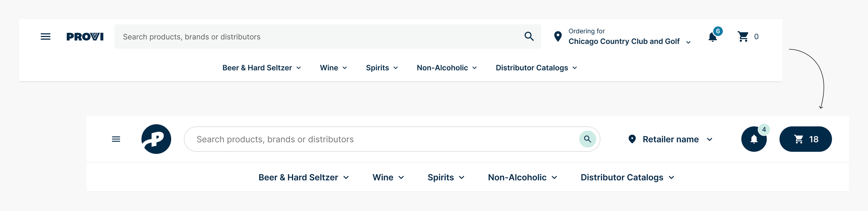
Task: Expand the Chicago Country Club and Golf selector
Action: click(629, 41)
